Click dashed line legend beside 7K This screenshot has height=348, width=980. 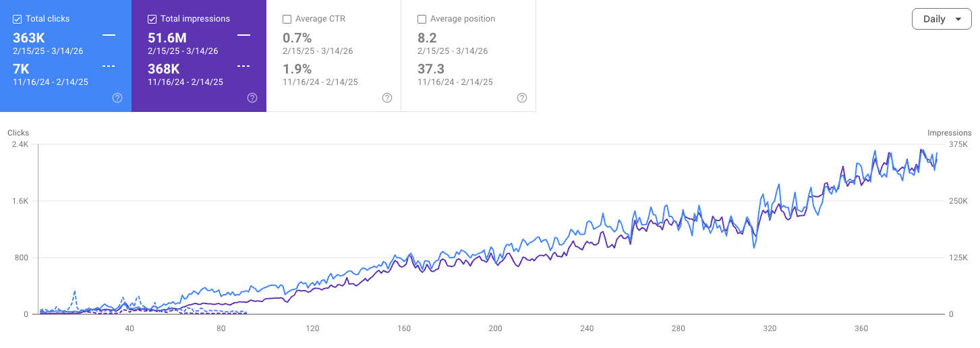coord(109,66)
